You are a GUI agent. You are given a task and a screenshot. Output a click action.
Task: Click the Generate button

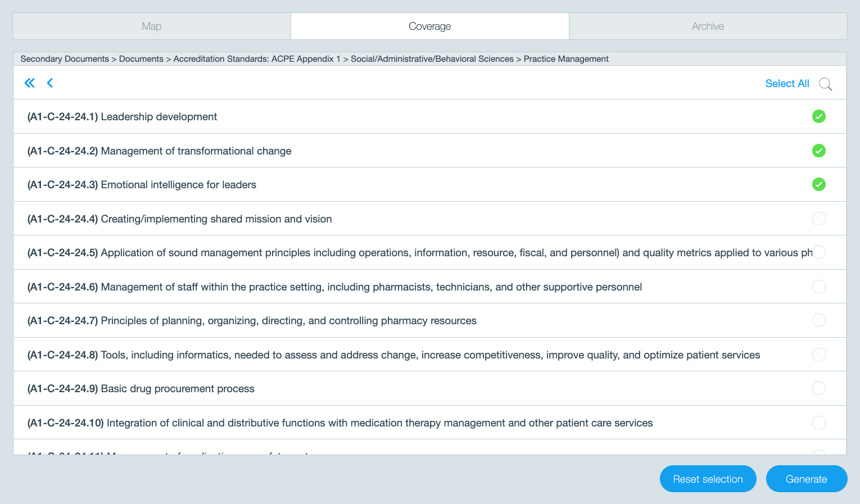[806, 479]
